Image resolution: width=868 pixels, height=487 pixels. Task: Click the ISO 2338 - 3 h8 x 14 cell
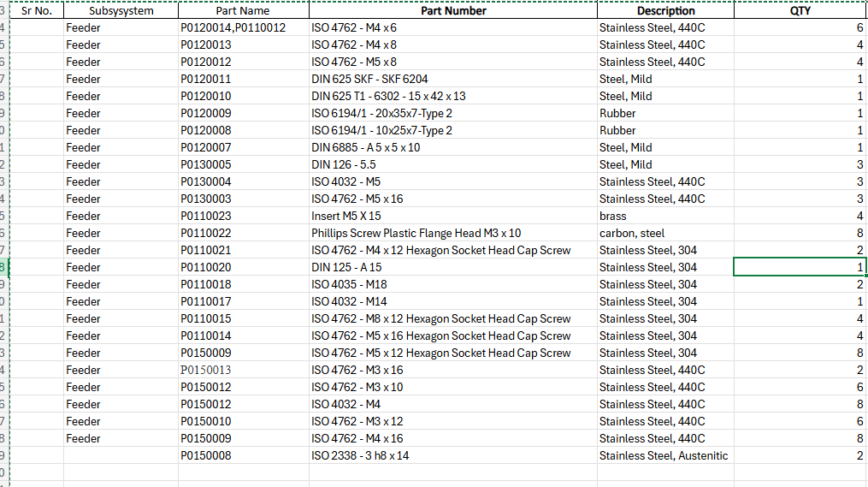pos(360,455)
